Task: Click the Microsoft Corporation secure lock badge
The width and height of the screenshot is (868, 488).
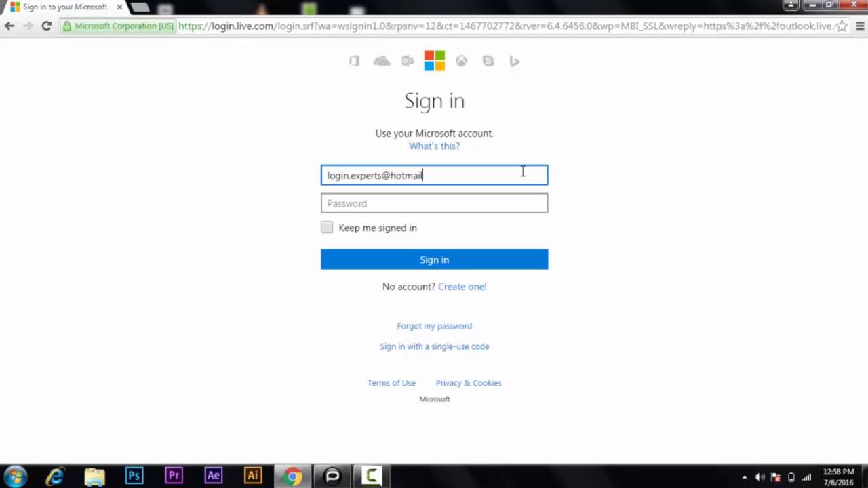Action: (x=119, y=26)
